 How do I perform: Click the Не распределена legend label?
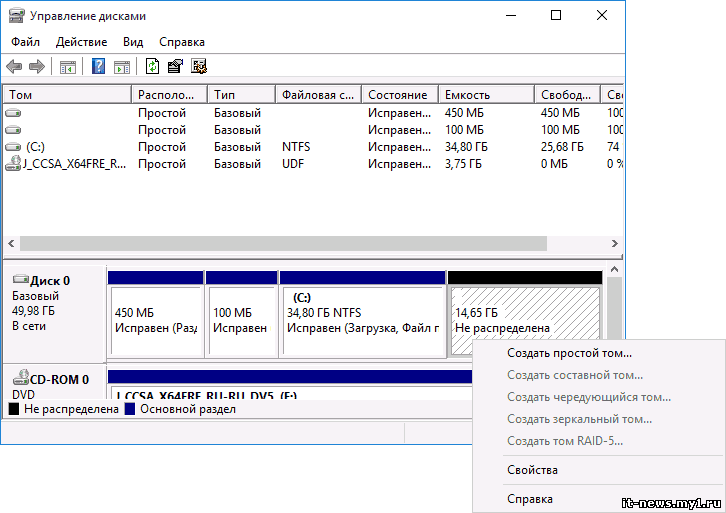pos(71,409)
